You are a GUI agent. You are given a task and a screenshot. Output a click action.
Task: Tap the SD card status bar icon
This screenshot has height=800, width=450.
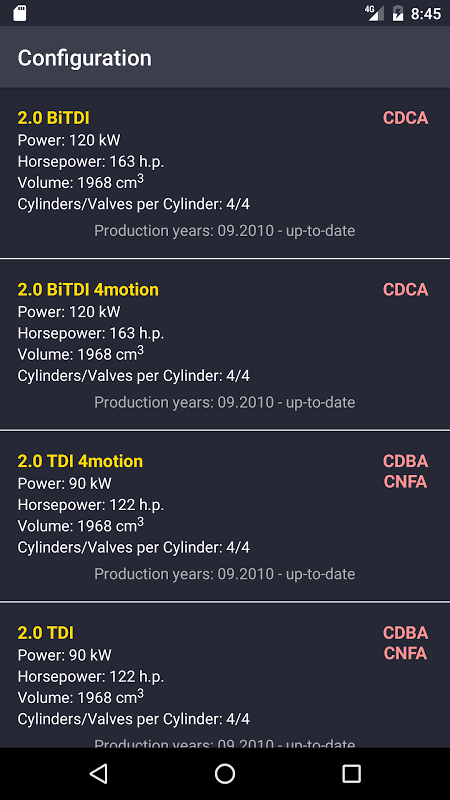point(19,13)
